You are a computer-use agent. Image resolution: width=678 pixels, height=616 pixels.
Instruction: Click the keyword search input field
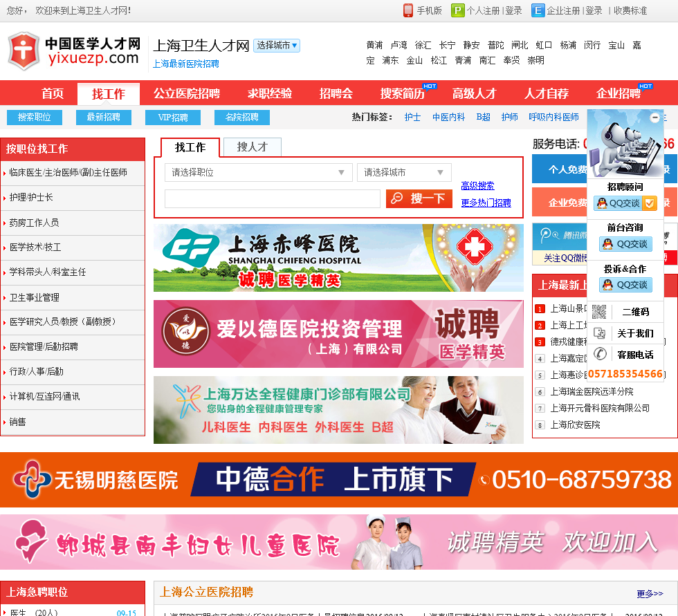pos(273,198)
